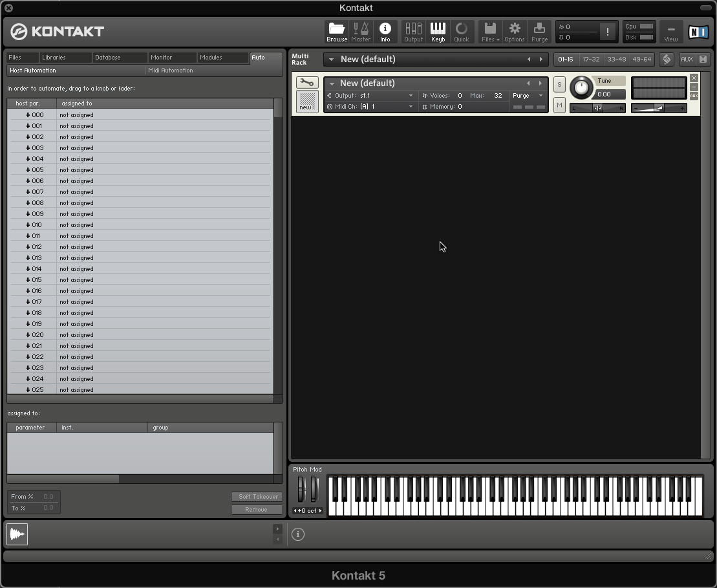The width and height of the screenshot is (717, 588).
Task: Show instrument page 33-48
Action: (x=616, y=60)
